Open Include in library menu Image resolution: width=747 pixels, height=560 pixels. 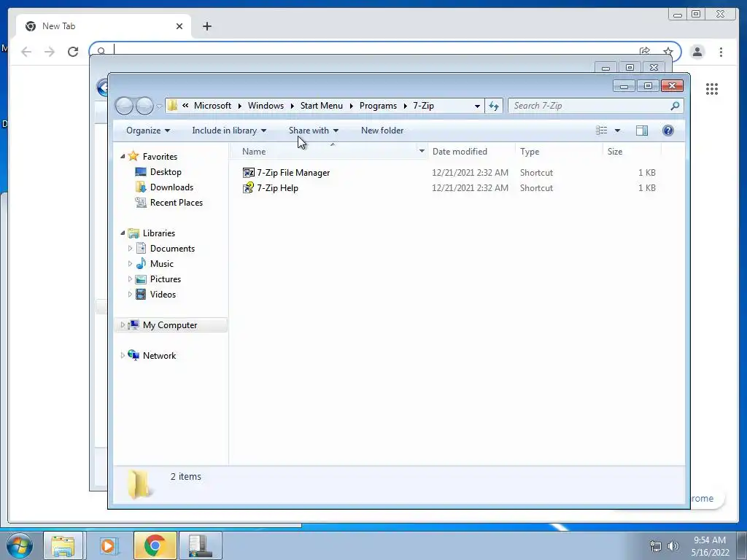(x=229, y=131)
